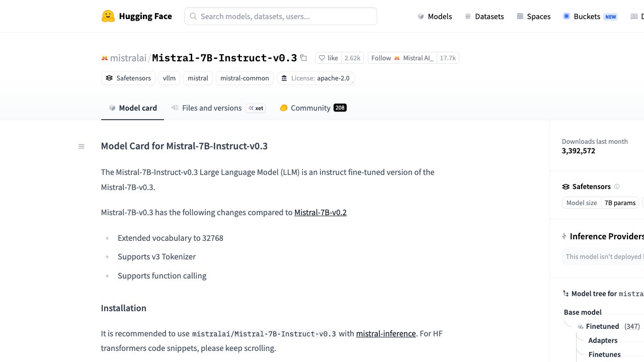Open the Mistral-7B-Instruct-v0.3 title link
Screen dimensions: 644x362
pos(224,58)
